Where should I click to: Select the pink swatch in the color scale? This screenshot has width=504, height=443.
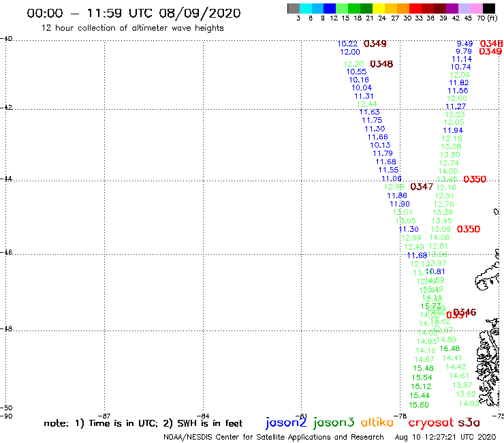pos(477,8)
